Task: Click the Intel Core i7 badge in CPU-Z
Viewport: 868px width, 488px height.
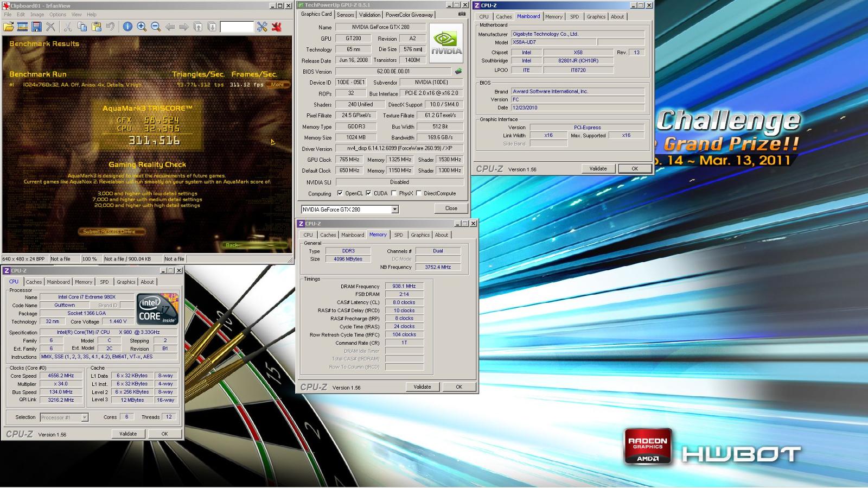Action: click(157, 309)
